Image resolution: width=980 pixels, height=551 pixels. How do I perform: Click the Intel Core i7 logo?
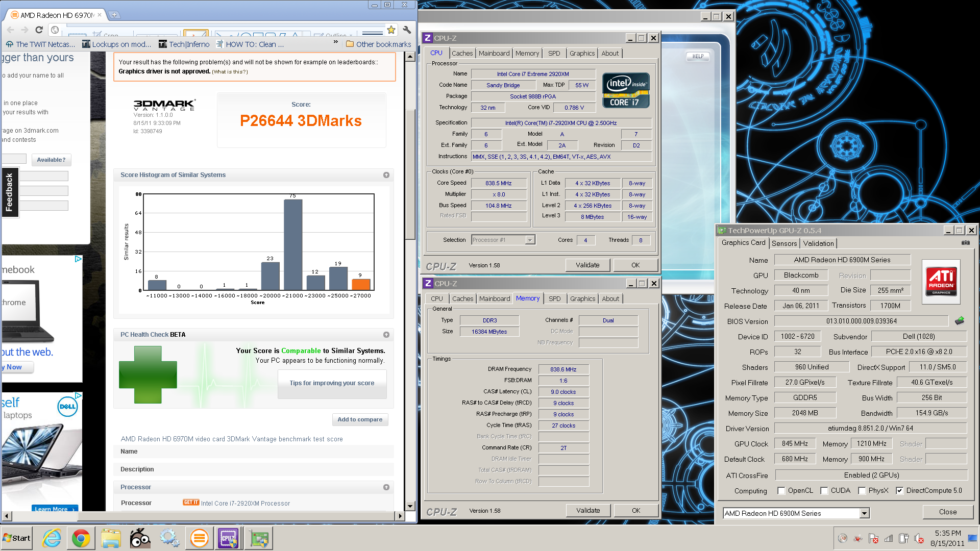point(626,90)
